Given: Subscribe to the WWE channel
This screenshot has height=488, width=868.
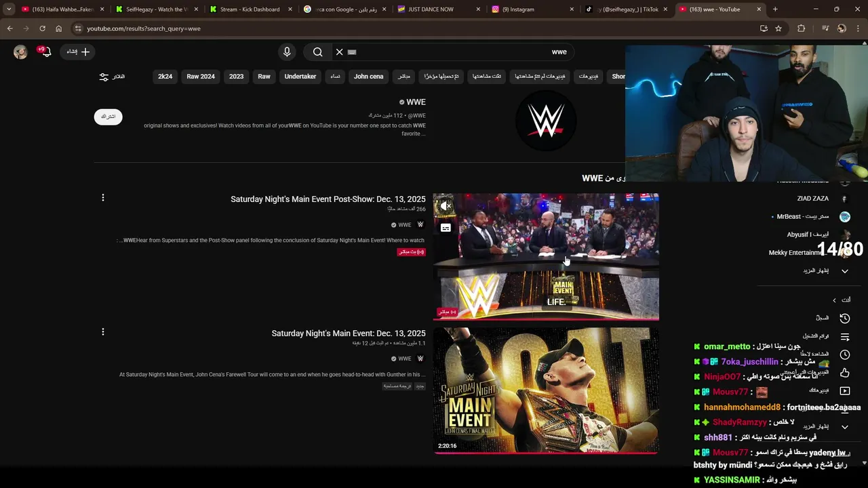Looking at the screenshot, I should point(108,117).
